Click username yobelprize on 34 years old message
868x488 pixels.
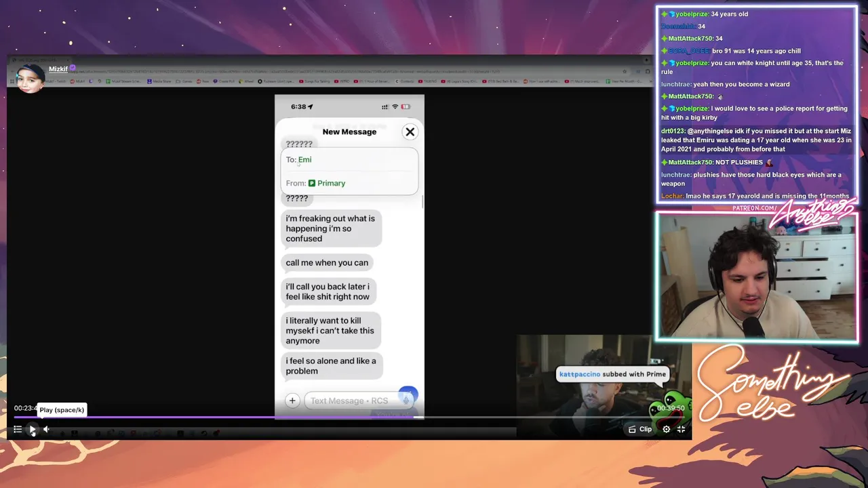pos(692,14)
